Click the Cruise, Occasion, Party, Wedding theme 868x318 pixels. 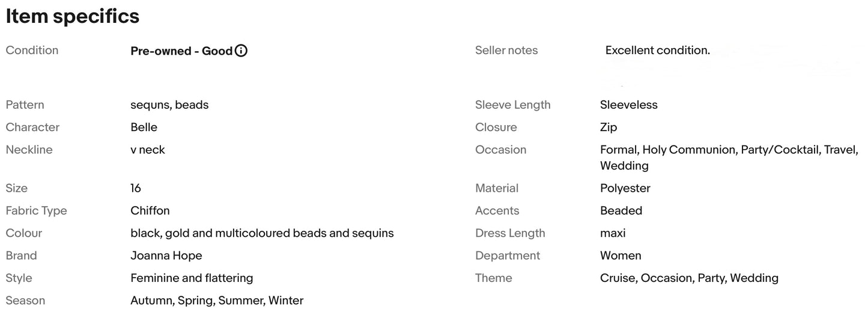(x=689, y=278)
